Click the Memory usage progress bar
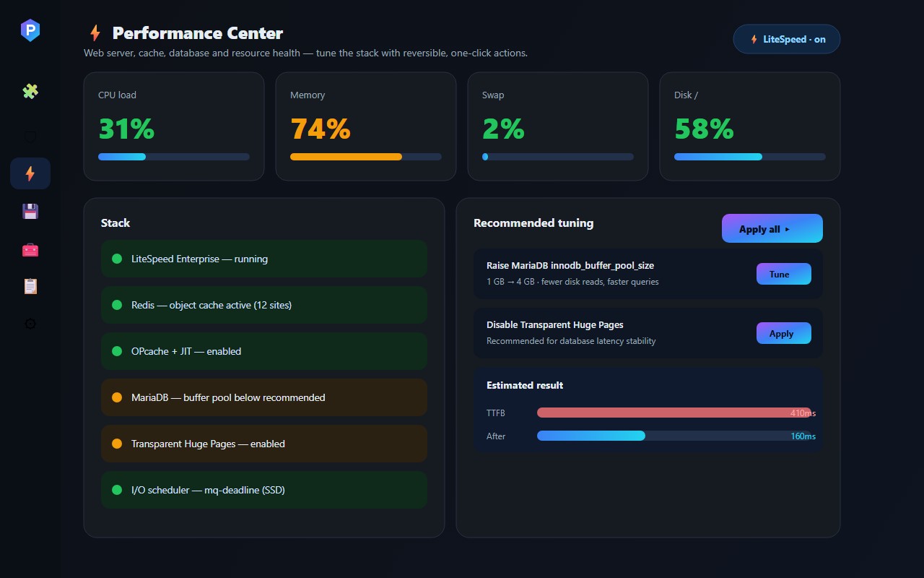The width and height of the screenshot is (924, 578). pos(366,157)
